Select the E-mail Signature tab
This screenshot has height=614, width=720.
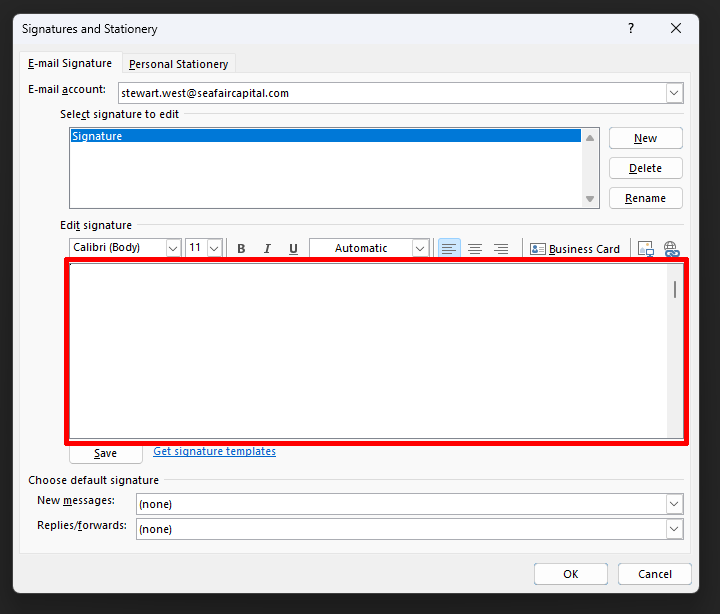(70, 63)
